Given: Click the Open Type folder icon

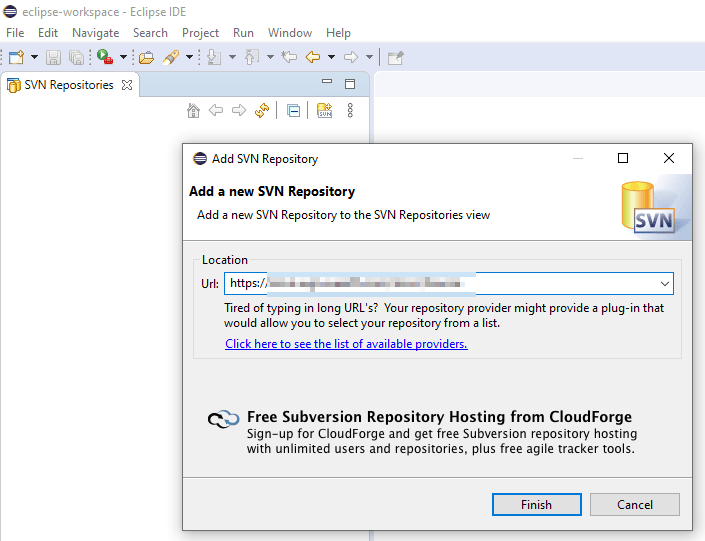Looking at the screenshot, I should pos(146,58).
